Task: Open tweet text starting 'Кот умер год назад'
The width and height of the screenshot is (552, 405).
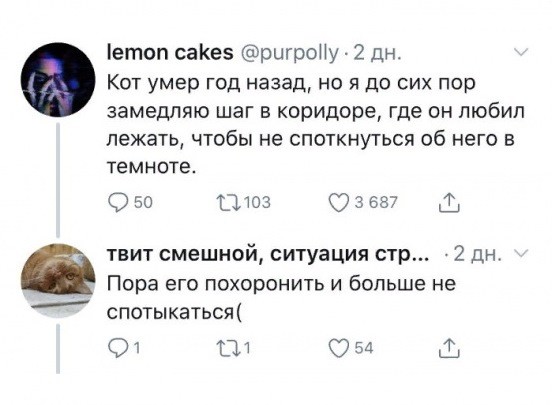Action: (x=315, y=125)
